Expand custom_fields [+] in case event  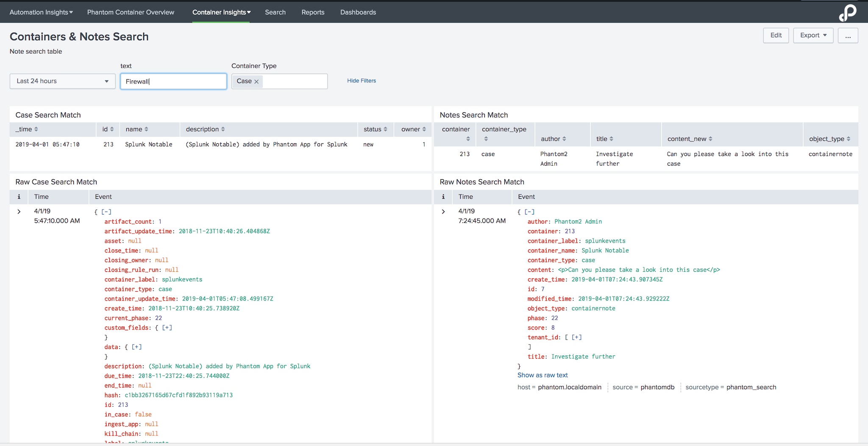(167, 328)
